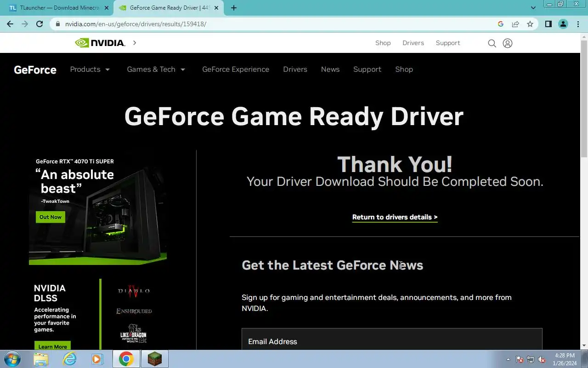
Task: Open Shop in GeForce menu
Action: point(404,69)
